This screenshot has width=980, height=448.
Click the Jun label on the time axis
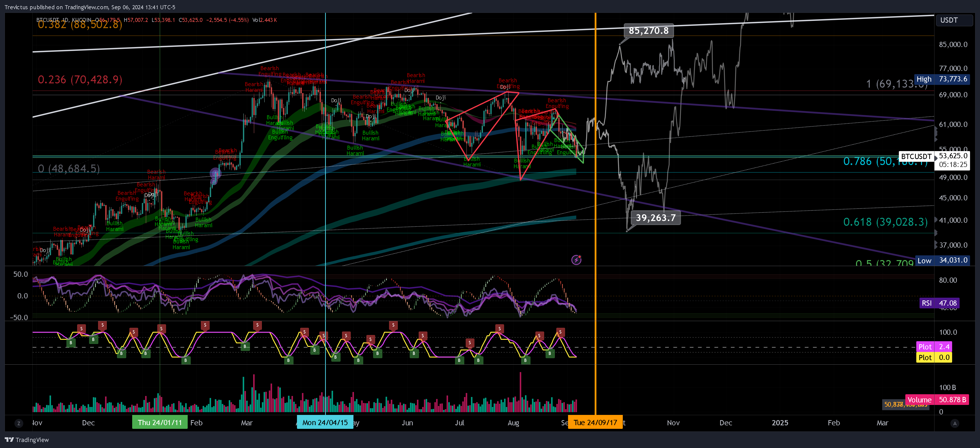click(x=407, y=423)
